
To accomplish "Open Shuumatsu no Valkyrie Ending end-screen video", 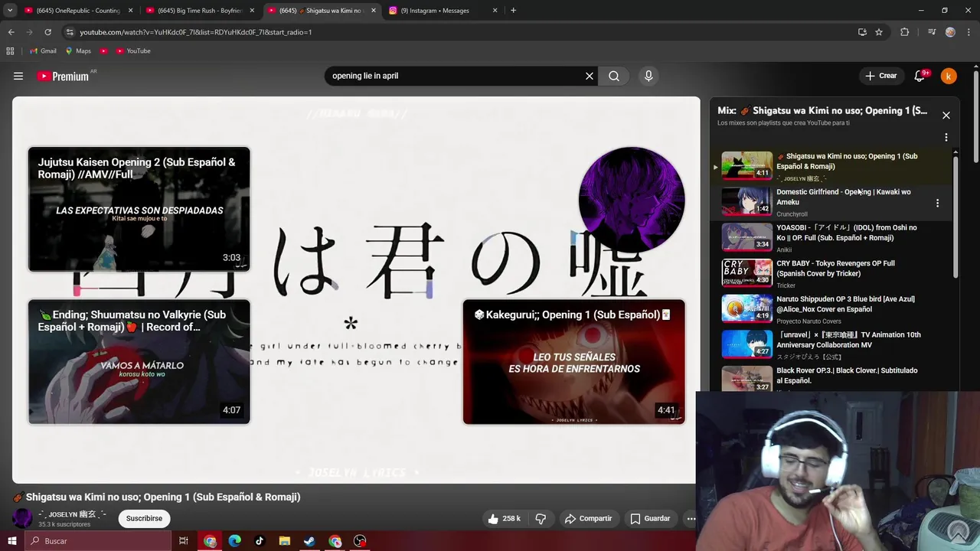I will click(x=139, y=361).
